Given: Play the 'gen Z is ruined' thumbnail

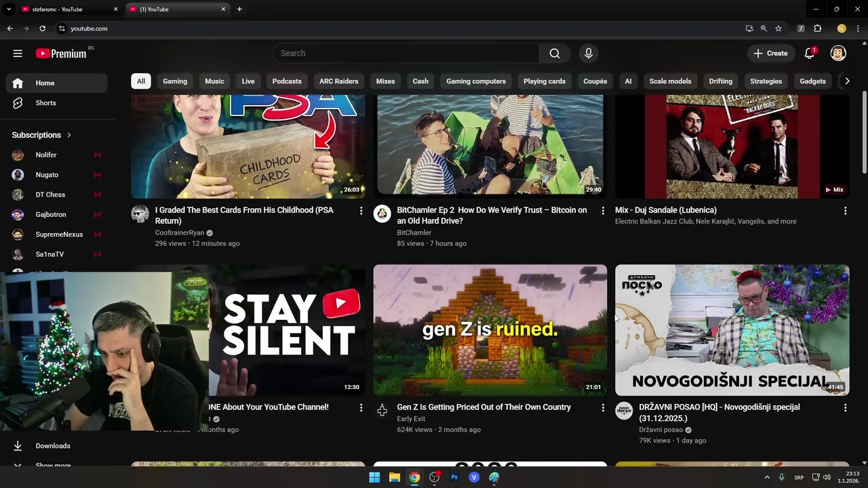Looking at the screenshot, I should point(490,330).
